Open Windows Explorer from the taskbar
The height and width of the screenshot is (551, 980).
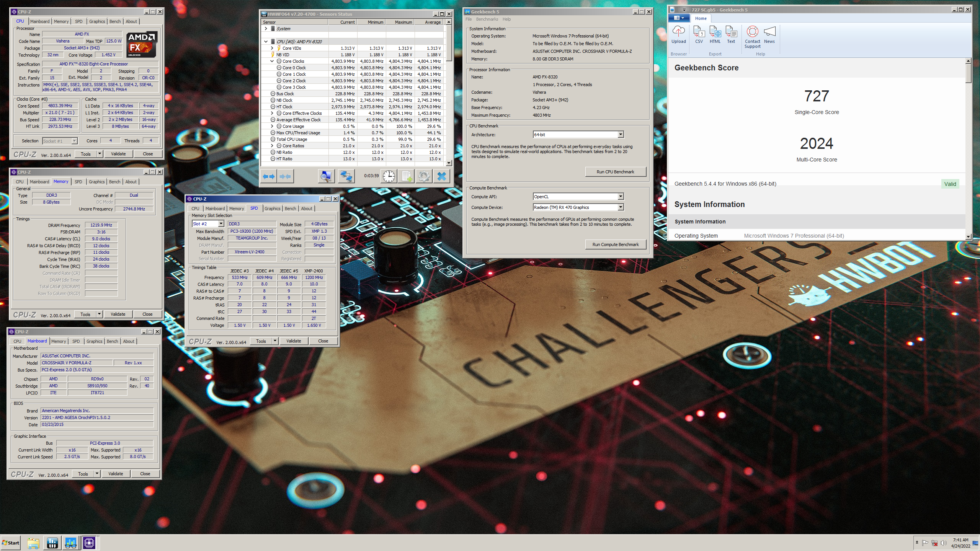click(x=33, y=543)
